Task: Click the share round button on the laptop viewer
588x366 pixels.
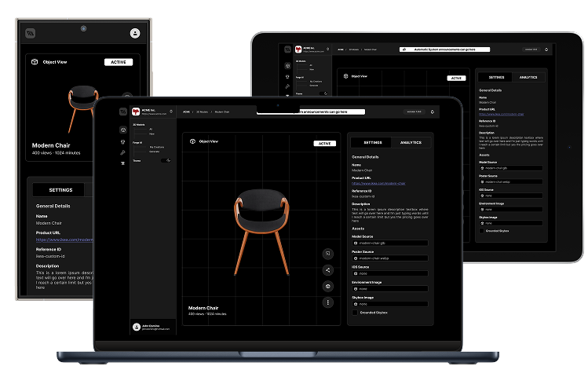Action: [x=327, y=270]
